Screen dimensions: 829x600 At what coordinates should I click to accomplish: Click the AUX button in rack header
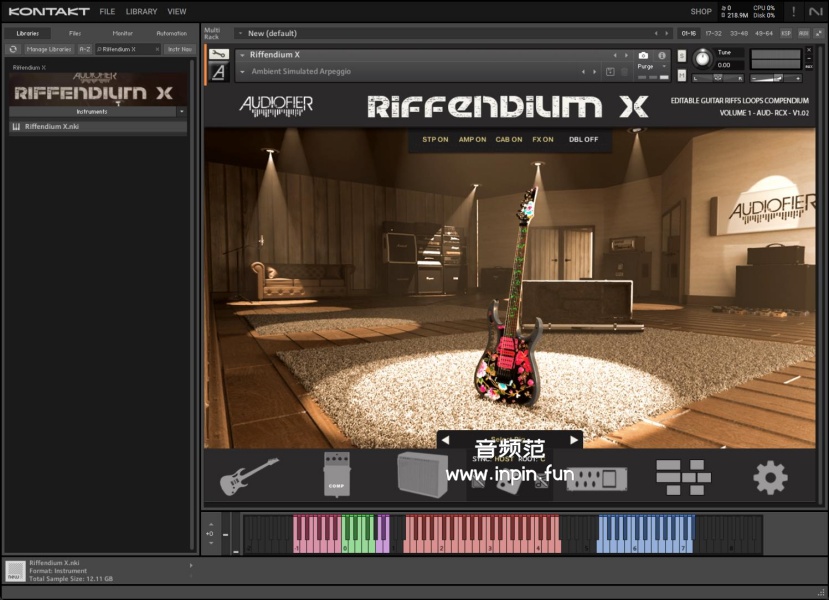click(x=804, y=33)
